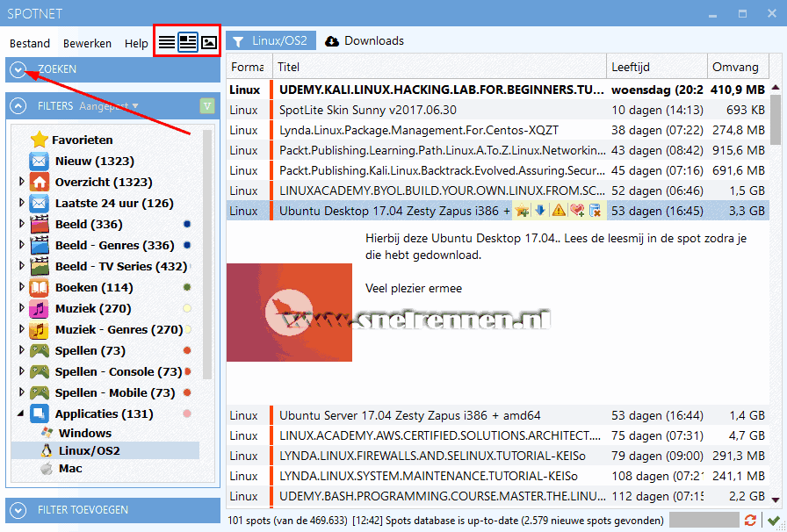Click the Windows flag icon

(47, 433)
